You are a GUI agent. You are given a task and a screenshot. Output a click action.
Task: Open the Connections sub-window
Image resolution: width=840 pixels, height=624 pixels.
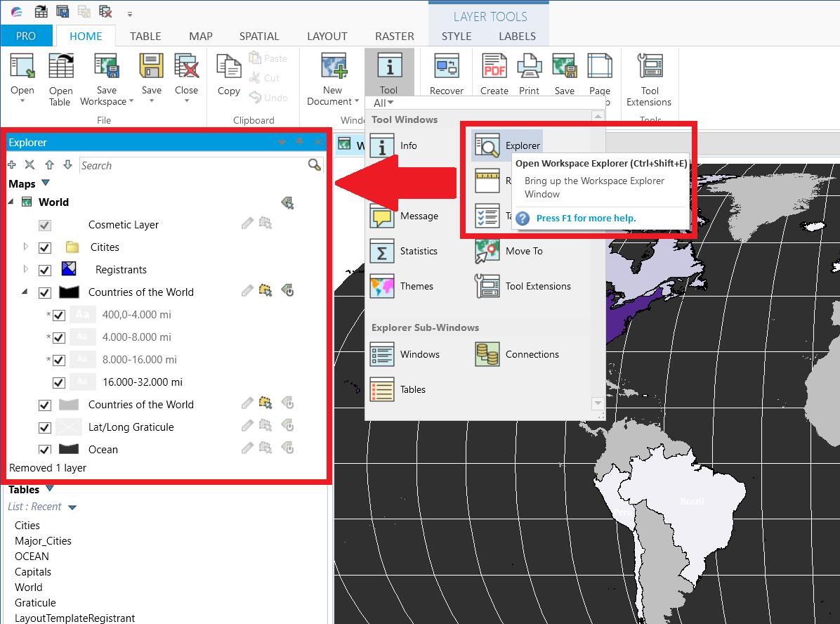[x=517, y=354]
